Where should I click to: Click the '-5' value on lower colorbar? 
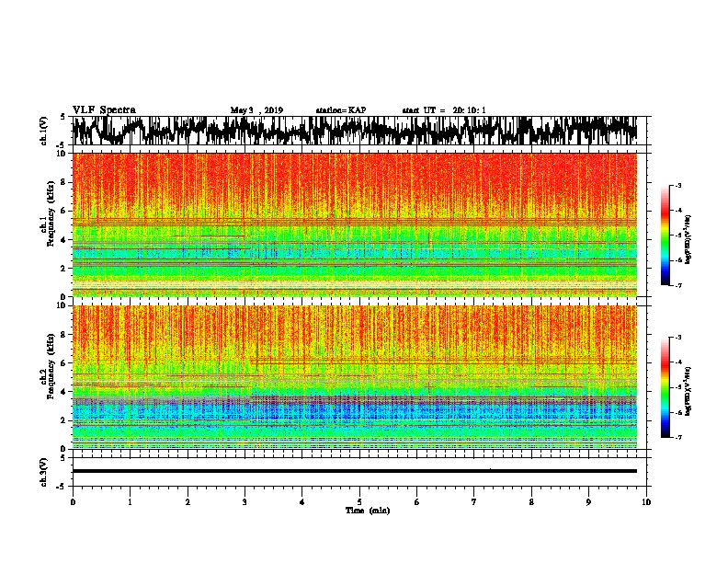(x=677, y=387)
